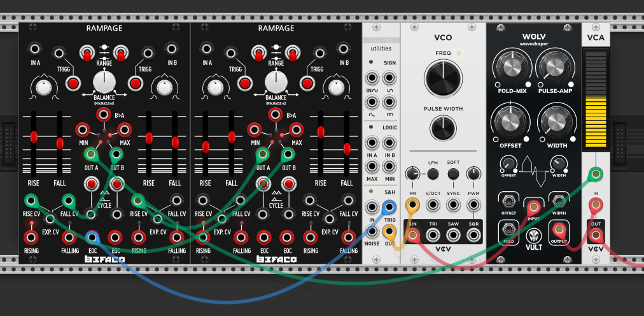
Task: Click the WOLV WIDTH CV jack
Action: [559, 201]
